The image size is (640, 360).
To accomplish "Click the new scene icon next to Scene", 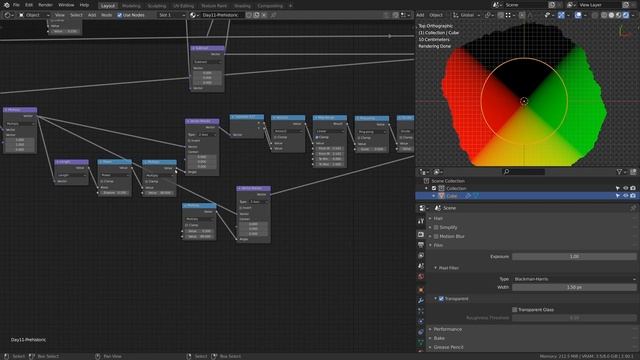I will tap(552, 5).
